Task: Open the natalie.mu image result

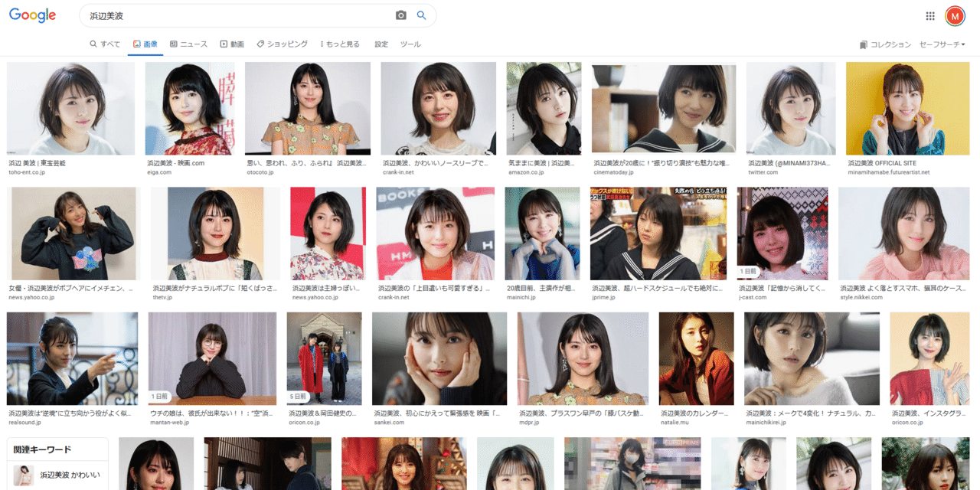Action: 697,358
